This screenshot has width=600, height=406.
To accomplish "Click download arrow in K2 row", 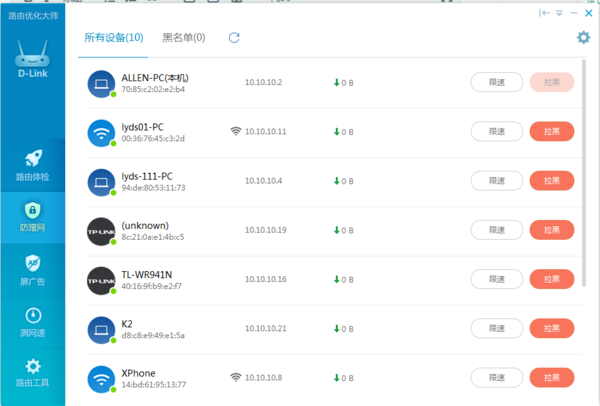I will 337,328.
